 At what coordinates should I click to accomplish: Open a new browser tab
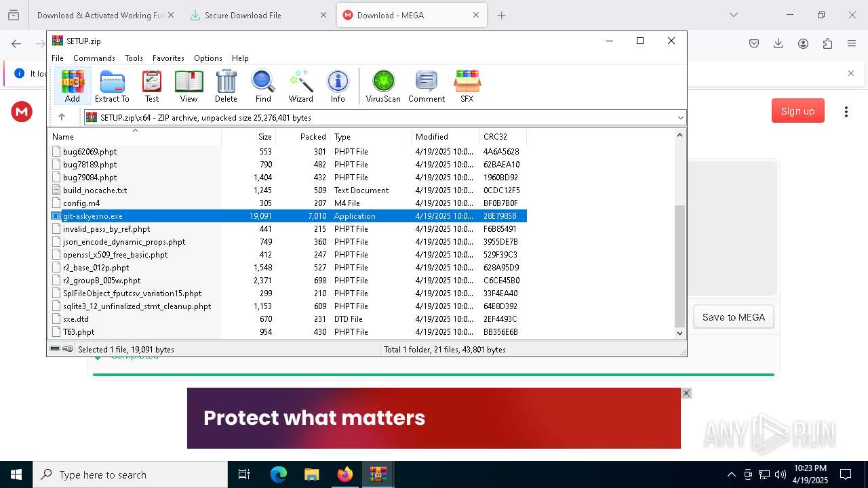click(x=501, y=15)
